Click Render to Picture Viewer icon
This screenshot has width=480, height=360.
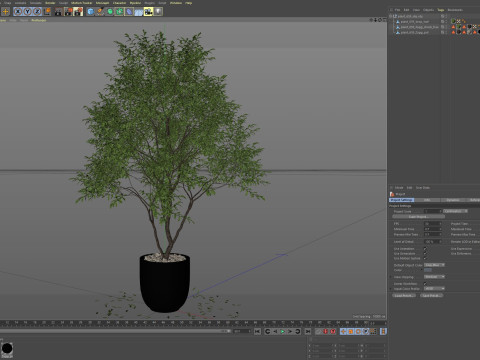tap(68, 12)
